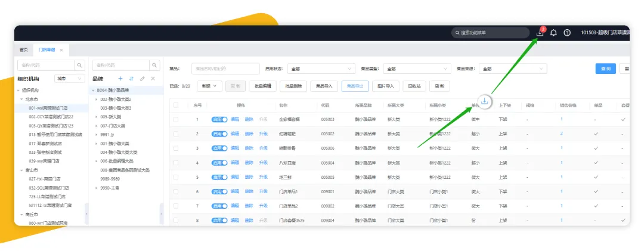Open the 菜品来源 dropdown showing 全部
This screenshot has width=644, height=251.
click(x=513, y=69)
